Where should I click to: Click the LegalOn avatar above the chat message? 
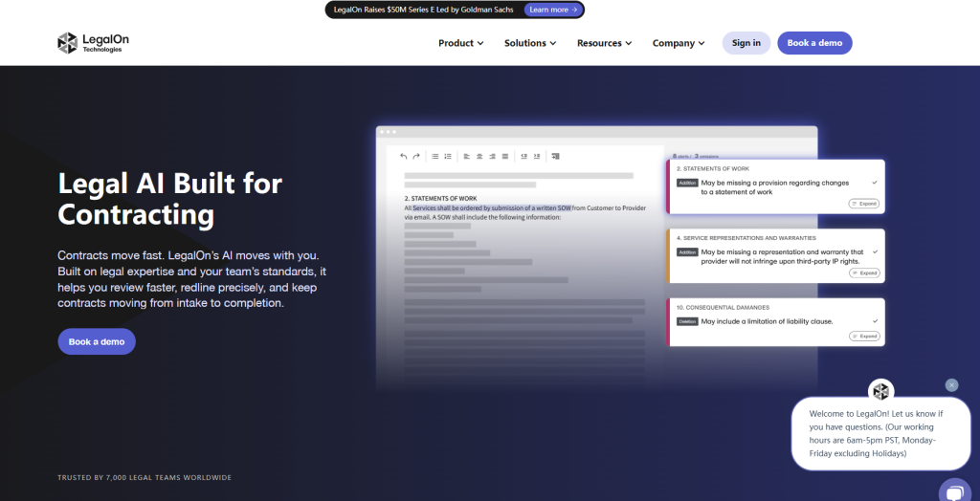880,392
